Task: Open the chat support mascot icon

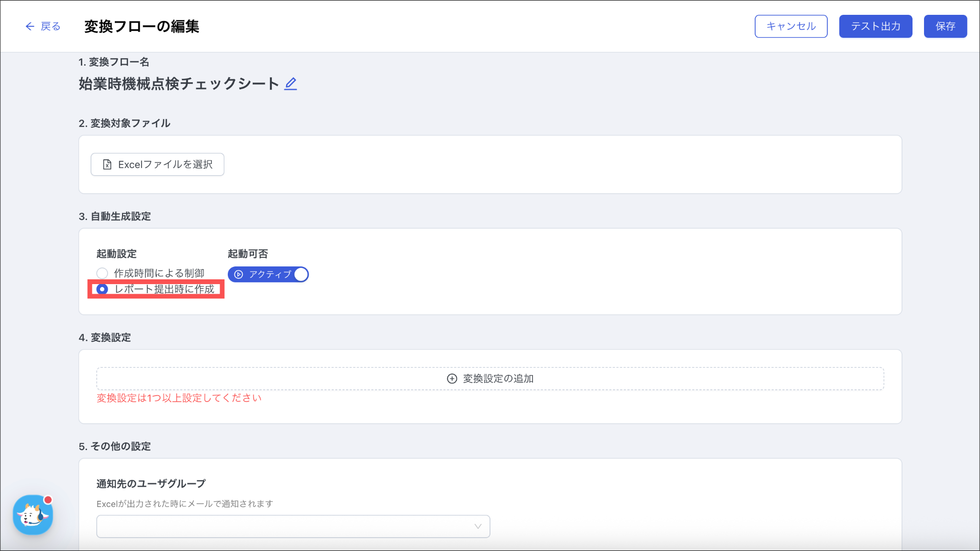Action: [33, 516]
